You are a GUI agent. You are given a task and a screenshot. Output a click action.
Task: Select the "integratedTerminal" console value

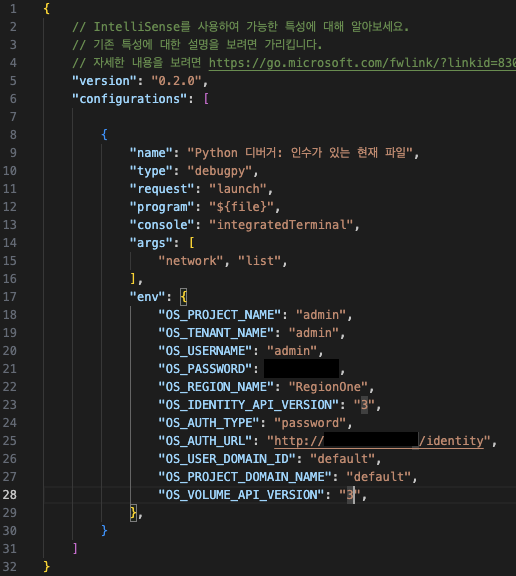281,225
